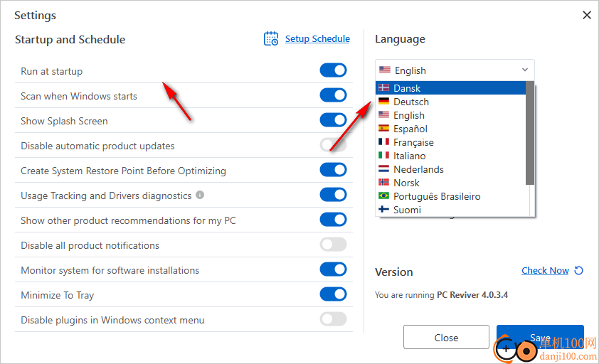Select Norsk language option

451,183
